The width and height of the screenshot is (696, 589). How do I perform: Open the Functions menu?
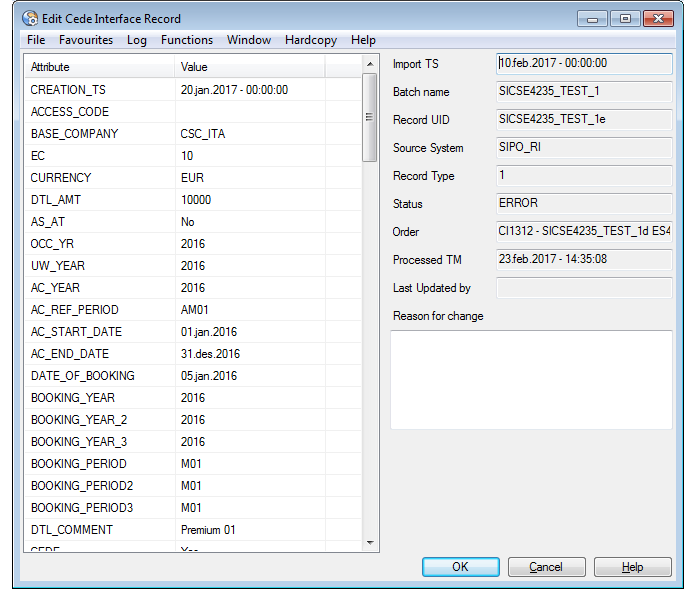pyautogui.click(x=187, y=40)
